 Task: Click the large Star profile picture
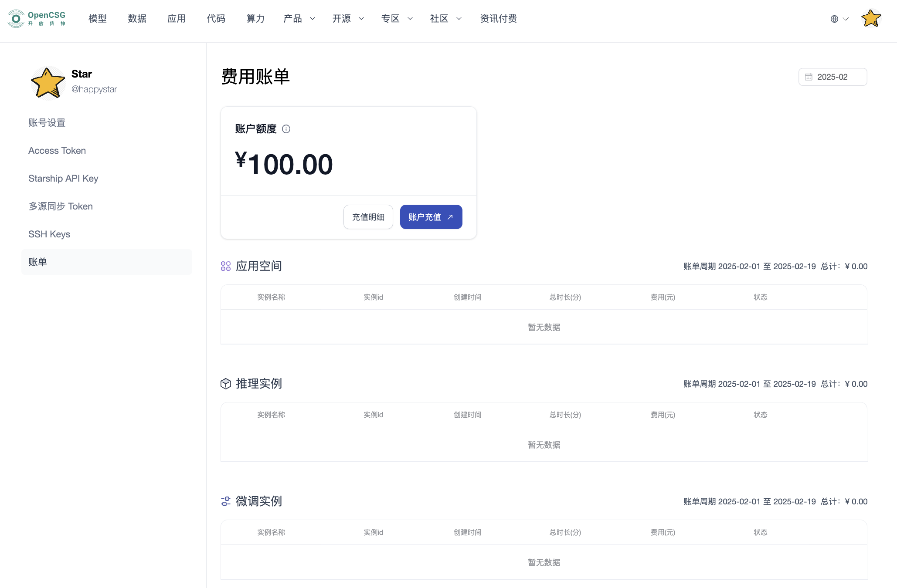tap(48, 83)
